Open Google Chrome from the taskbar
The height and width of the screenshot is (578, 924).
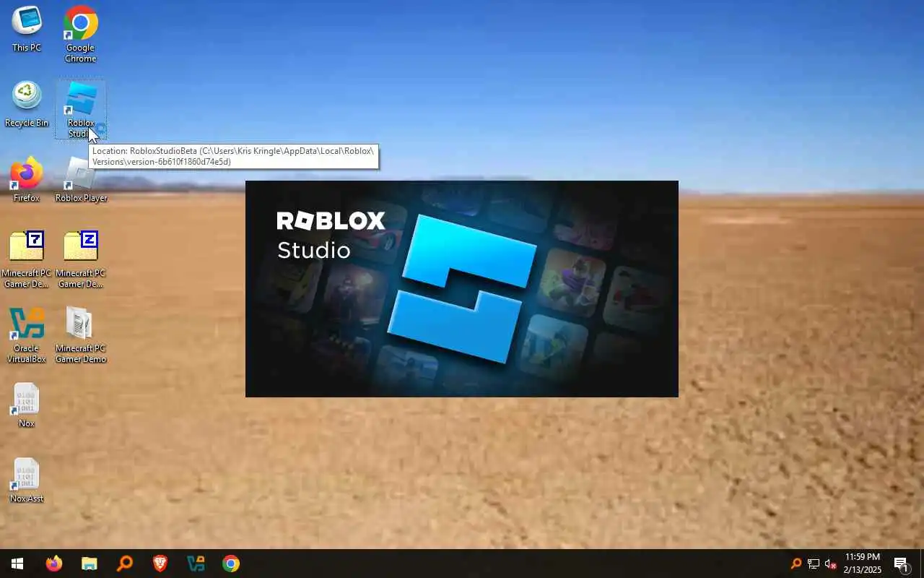pos(230,564)
